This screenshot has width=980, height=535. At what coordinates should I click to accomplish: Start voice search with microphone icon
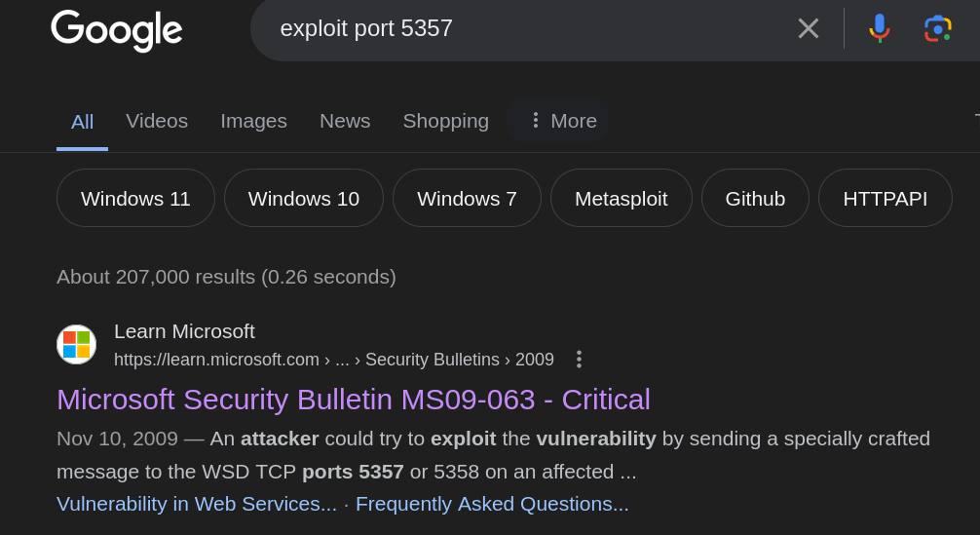[880, 28]
